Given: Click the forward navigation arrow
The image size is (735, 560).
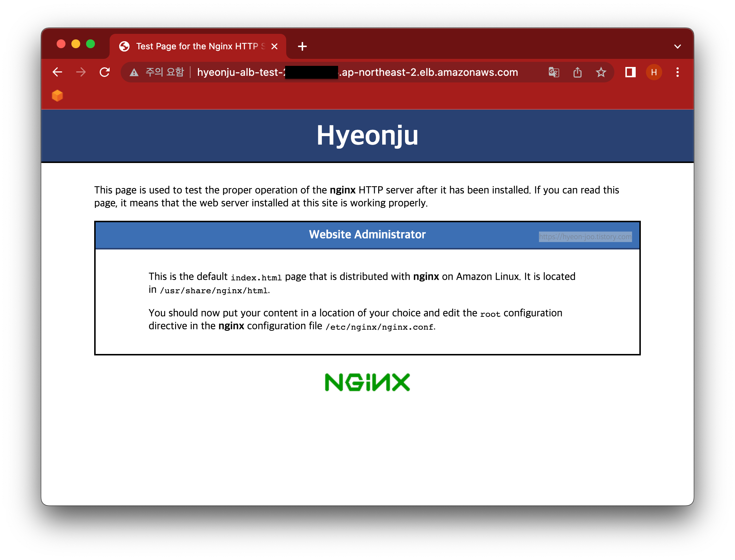Looking at the screenshot, I should pyautogui.click(x=81, y=72).
